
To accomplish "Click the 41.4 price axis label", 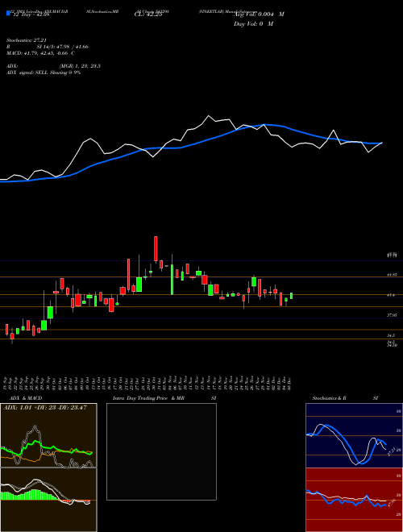I will pyautogui.click(x=391, y=295).
